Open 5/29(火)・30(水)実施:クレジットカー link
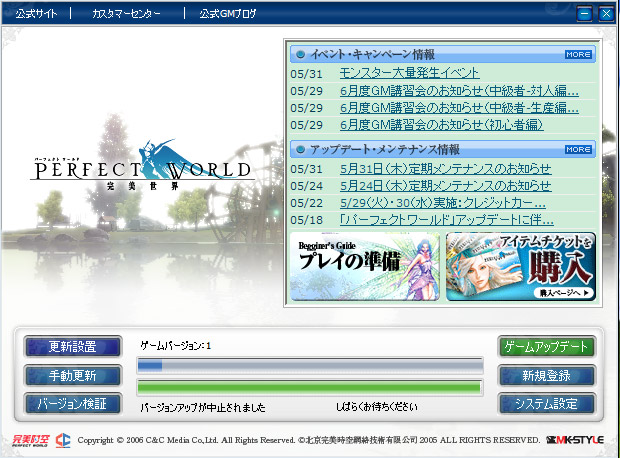620x458 pixels. [442, 203]
